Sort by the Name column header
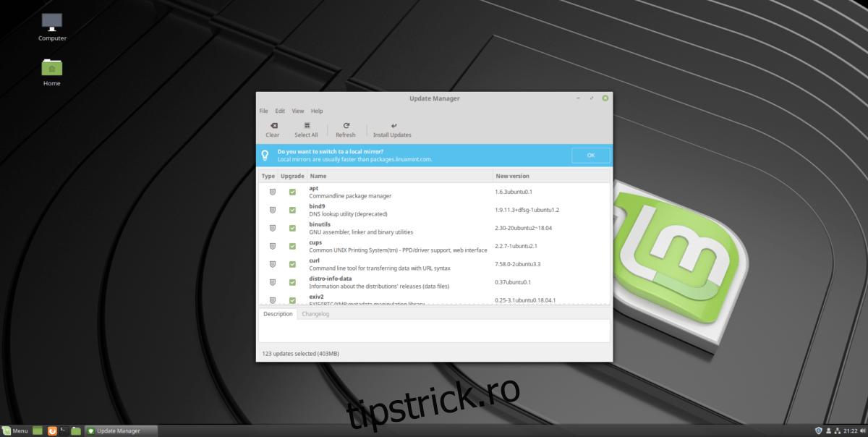Screen dimensions: 868x437 coord(400,176)
